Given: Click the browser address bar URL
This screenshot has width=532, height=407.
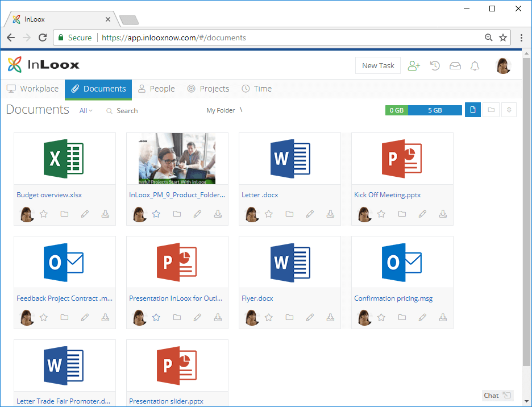Looking at the screenshot, I should tap(174, 38).
